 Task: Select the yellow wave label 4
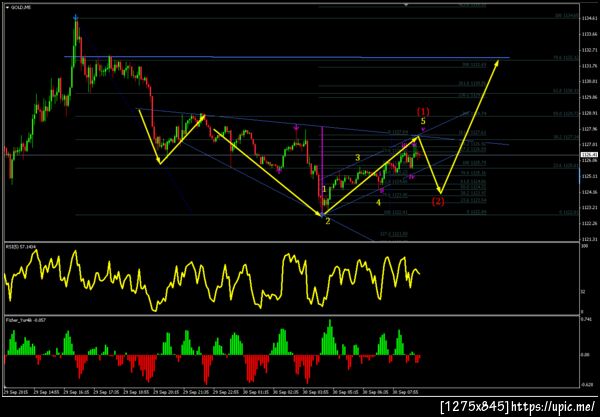coord(378,203)
